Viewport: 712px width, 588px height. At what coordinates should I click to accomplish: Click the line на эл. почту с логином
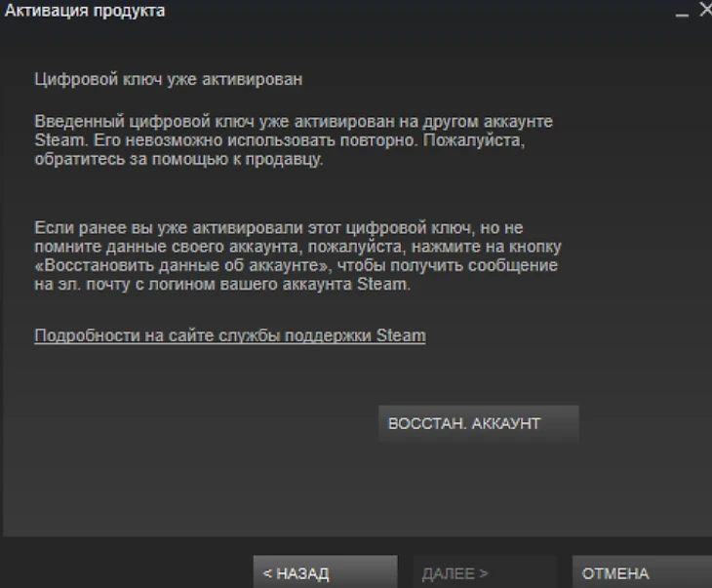click(222, 284)
